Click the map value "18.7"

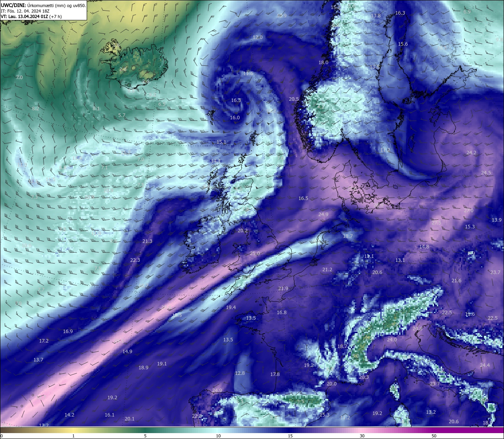click(342, 346)
